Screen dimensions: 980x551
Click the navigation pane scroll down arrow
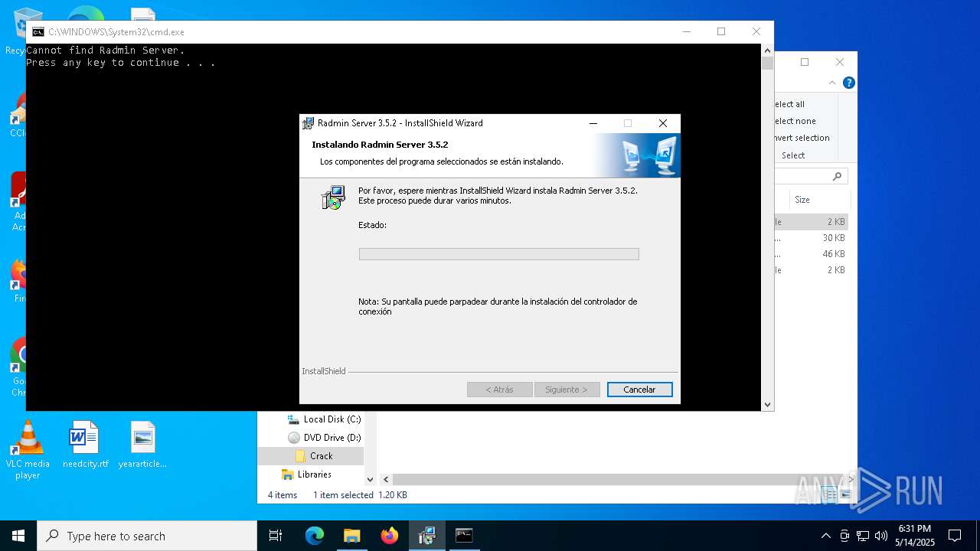pyautogui.click(x=370, y=480)
